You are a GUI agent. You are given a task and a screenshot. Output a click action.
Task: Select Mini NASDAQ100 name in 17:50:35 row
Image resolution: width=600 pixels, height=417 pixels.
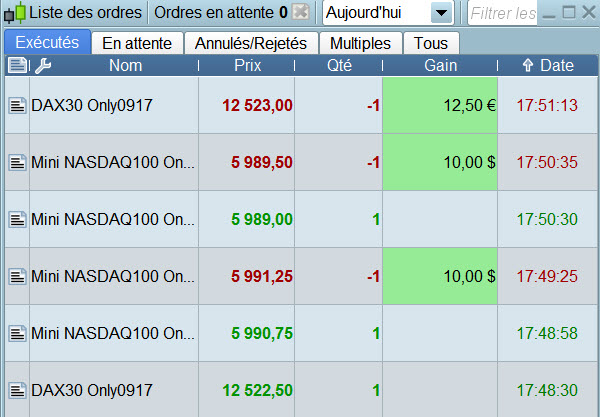[113, 162]
